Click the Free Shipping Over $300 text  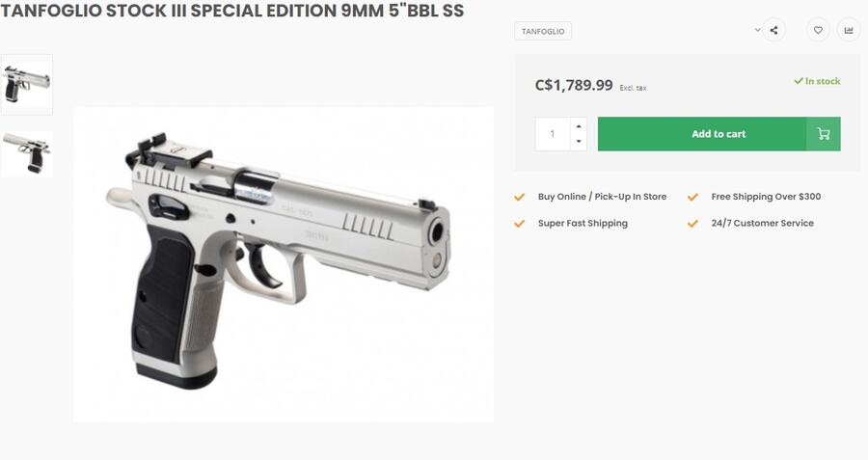(x=766, y=197)
